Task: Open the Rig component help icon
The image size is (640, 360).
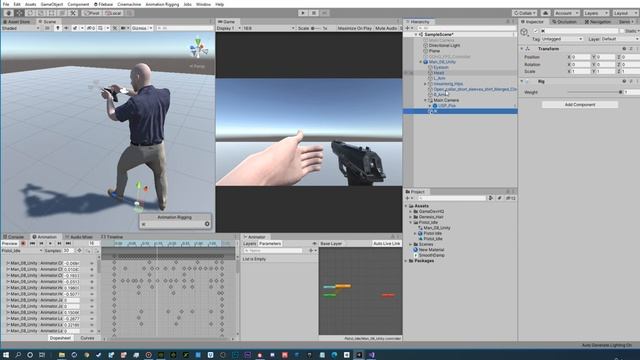Action: coord(624,82)
